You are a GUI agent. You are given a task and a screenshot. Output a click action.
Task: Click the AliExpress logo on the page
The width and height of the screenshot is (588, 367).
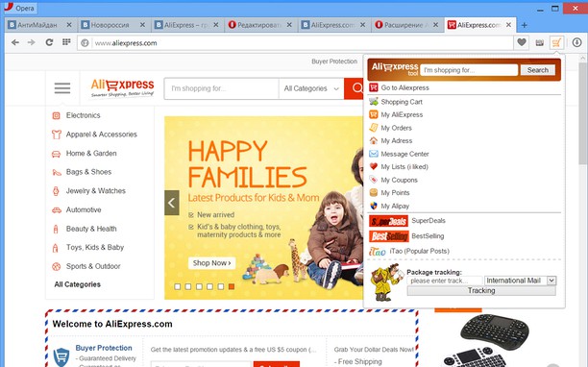123,87
